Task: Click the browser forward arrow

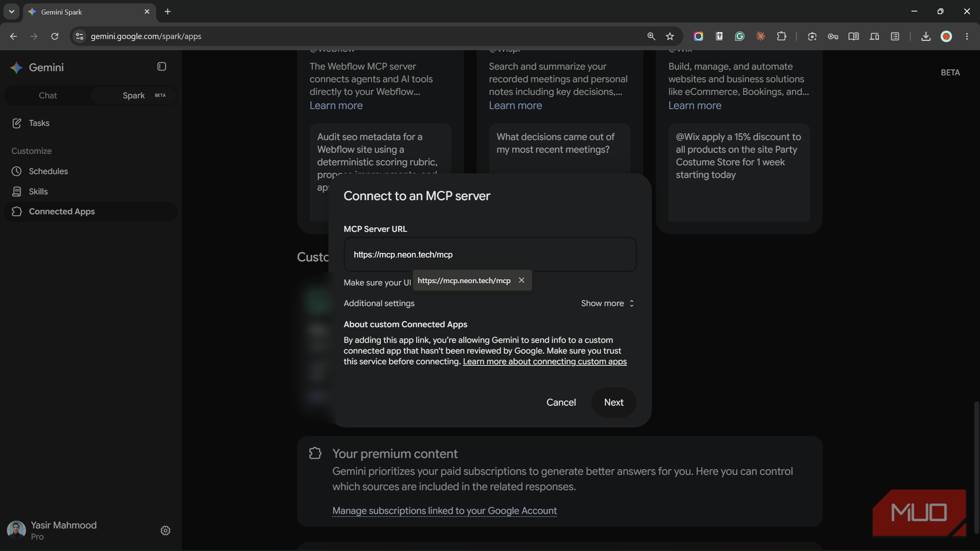Action: 34,36
